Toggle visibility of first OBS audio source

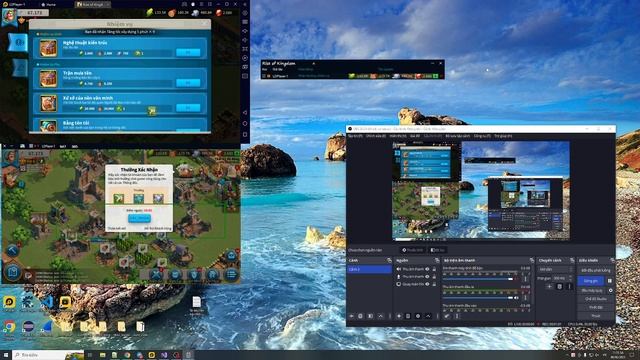click(427, 269)
